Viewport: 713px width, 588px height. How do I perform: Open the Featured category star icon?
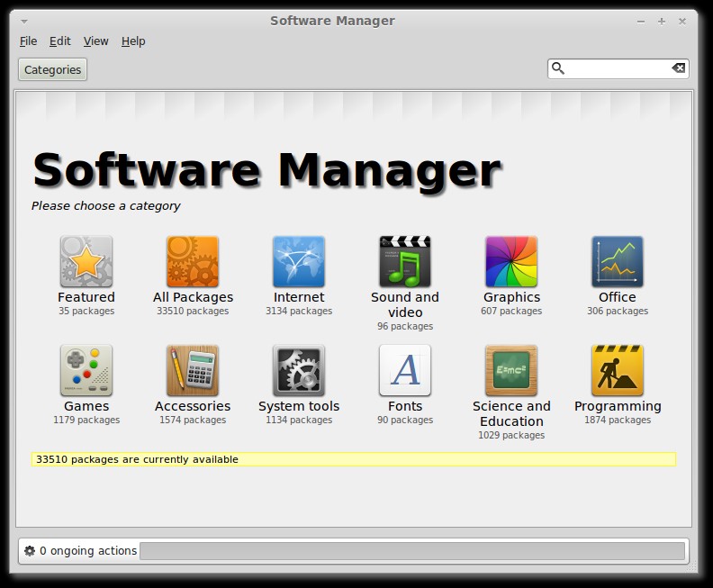[86, 261]
